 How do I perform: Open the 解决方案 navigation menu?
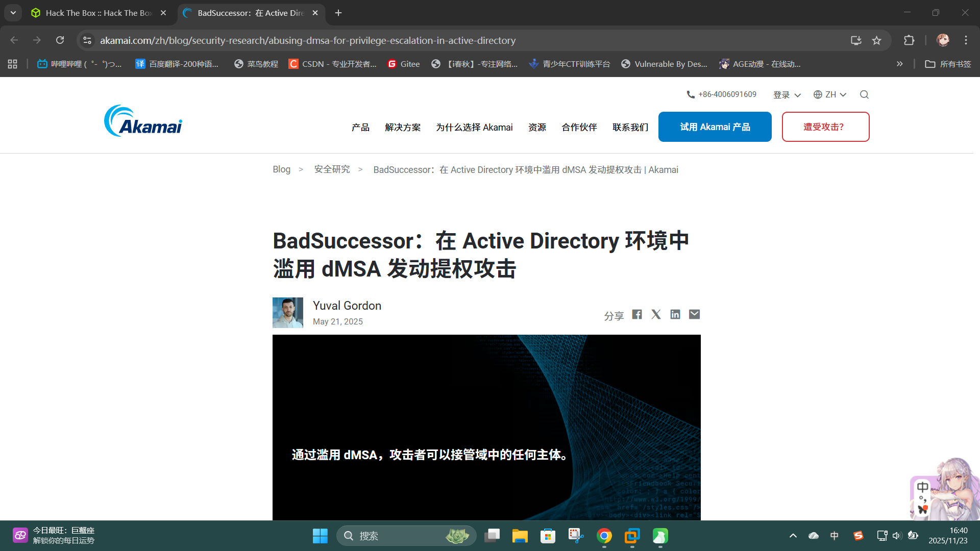pyautogui.click(x=403, y=127)
